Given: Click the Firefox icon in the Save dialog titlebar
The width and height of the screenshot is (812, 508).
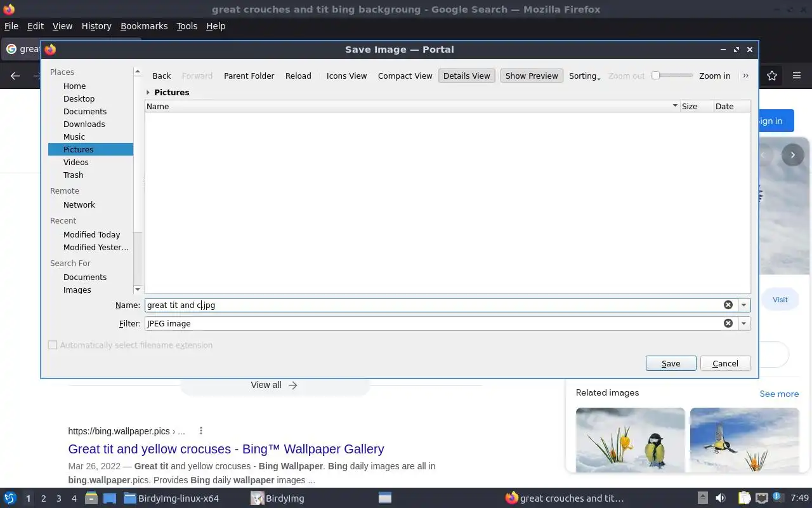Looking at the screenshot, I should [51, 50].
